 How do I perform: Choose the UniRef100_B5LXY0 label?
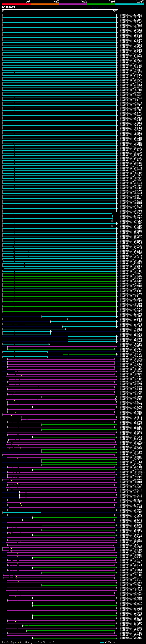[131, 63]
